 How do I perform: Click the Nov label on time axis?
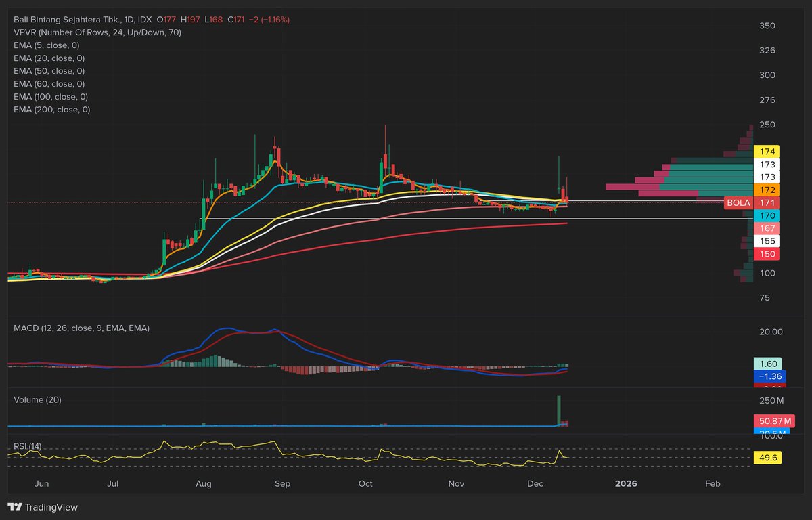(457, 484)
